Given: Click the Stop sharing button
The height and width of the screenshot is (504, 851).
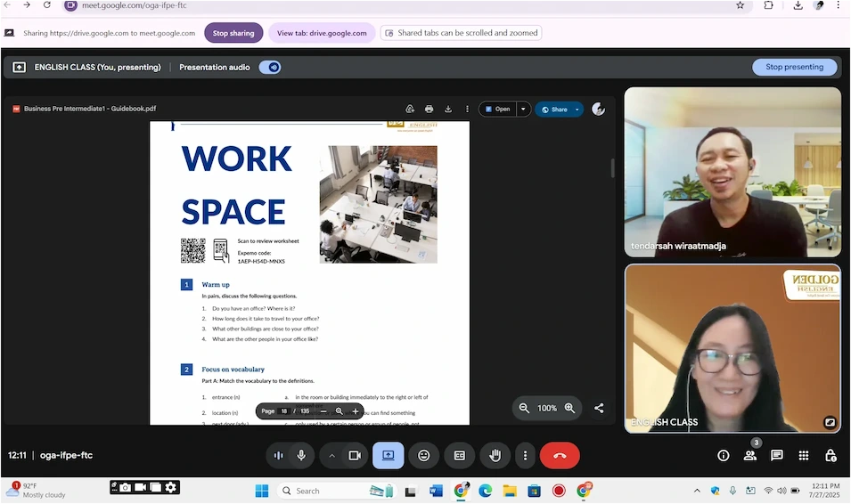Looking at the screenshot, I should point(233,33).
